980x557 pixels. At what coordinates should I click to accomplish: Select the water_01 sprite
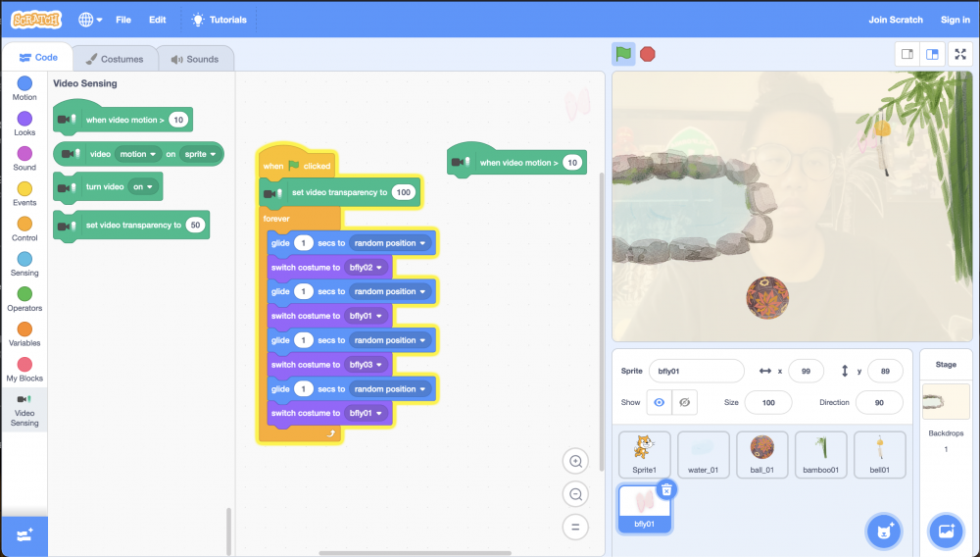coord(703,454)
